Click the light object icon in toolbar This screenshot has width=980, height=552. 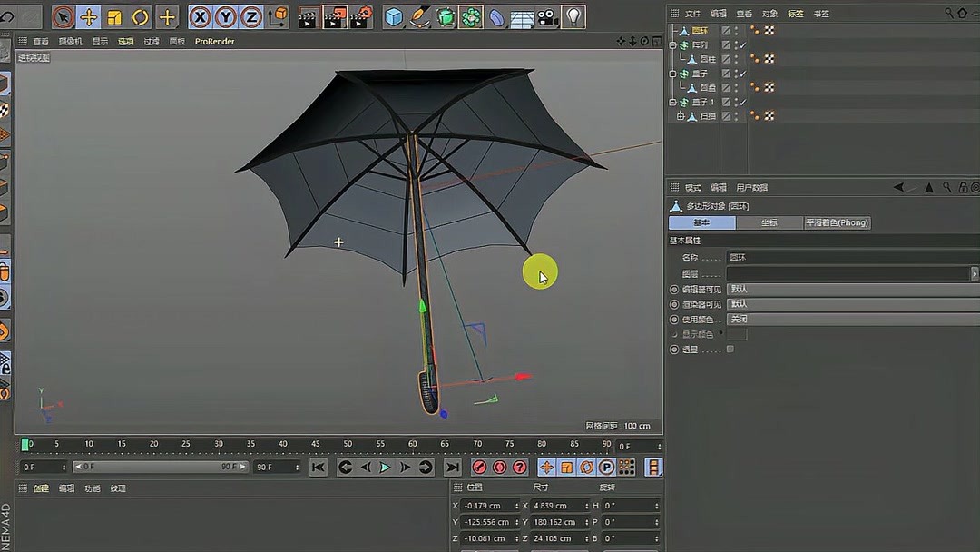point(573,15)
